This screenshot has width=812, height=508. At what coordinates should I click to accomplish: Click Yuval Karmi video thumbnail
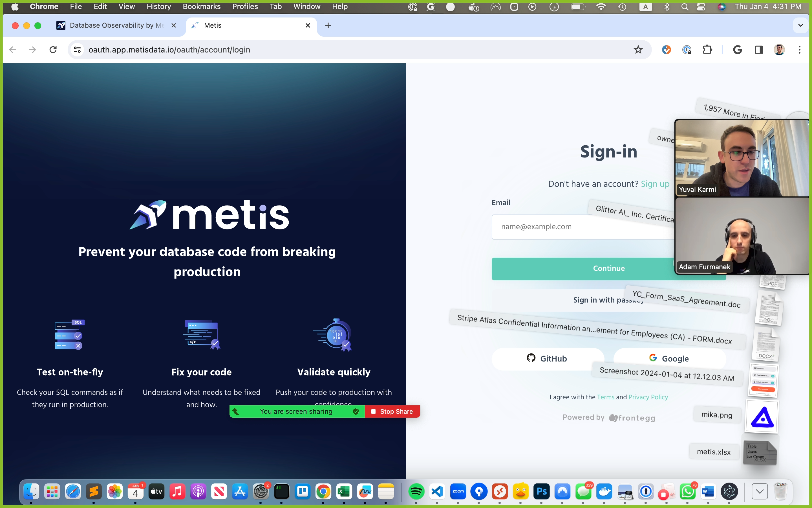click(x=742, y=158)
